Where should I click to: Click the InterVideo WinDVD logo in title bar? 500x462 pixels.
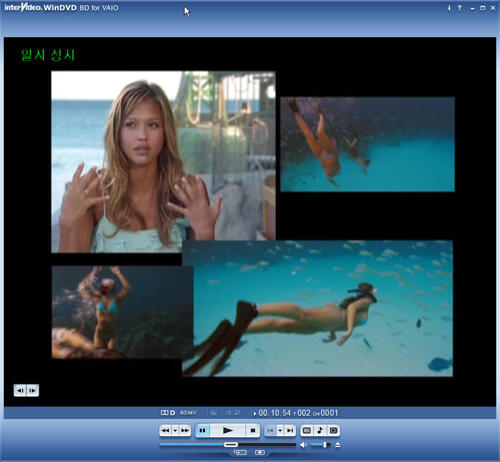(x=61, y=7)
